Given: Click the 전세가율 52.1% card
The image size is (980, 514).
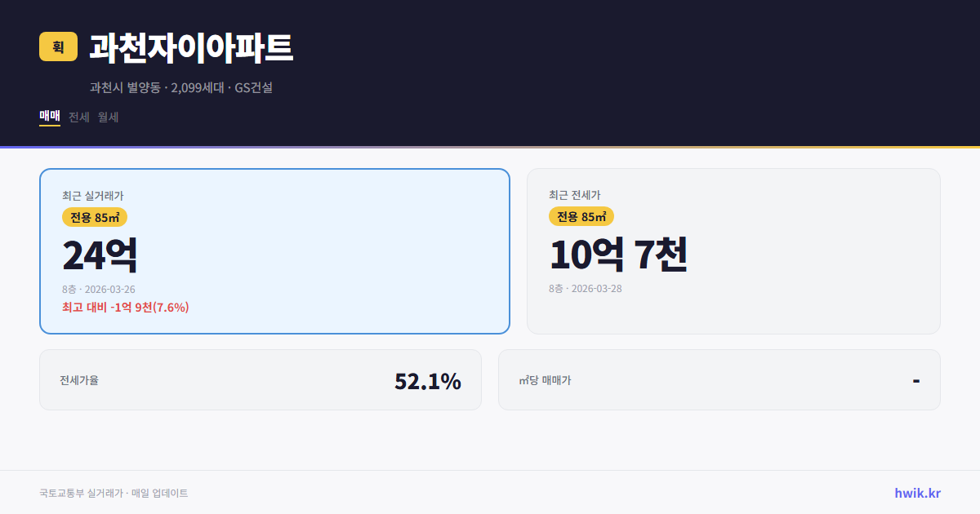Looking at the screenshot, I should click(x=261, y=379).
